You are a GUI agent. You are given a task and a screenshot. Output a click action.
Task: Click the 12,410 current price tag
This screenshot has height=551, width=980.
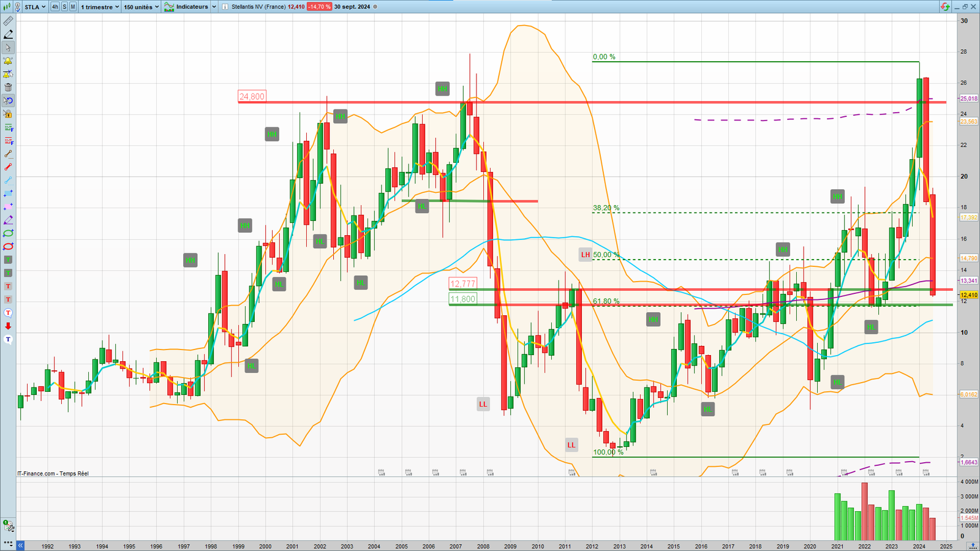[x=969, y=295]
